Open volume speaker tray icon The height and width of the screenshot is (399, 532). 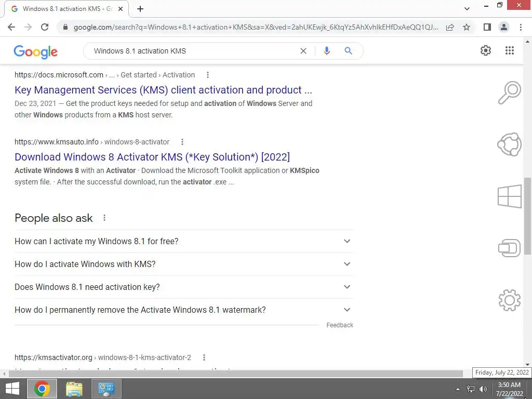pos(483,389)
